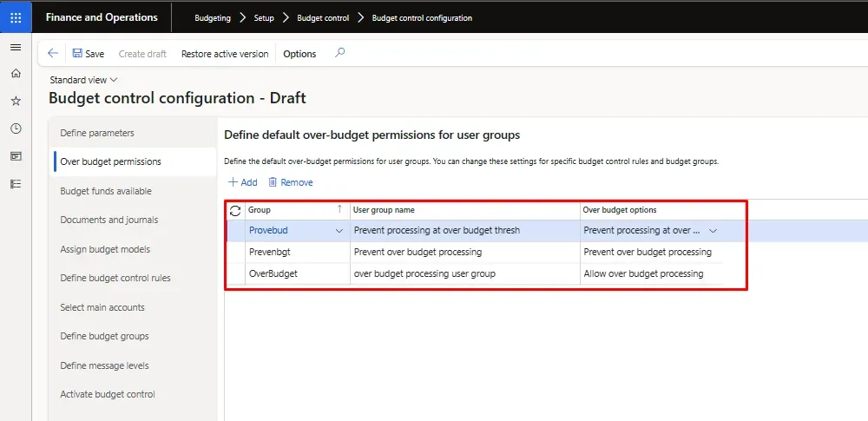Add a new user group row
The height and width of the screenshot is (421, 868).
point(243,182)
